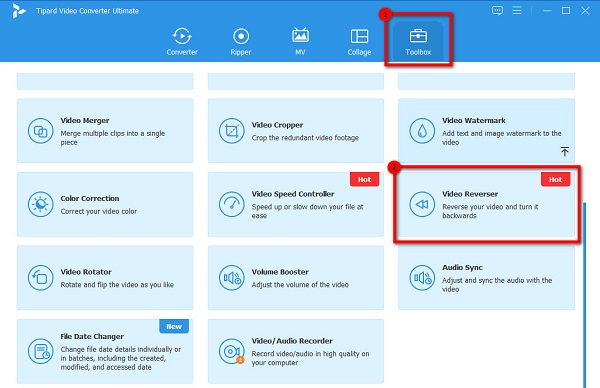This screenshot has width=600, height=388.
Task: Click 'Record video/audio in high quality' description
Action: click(310, 358)
